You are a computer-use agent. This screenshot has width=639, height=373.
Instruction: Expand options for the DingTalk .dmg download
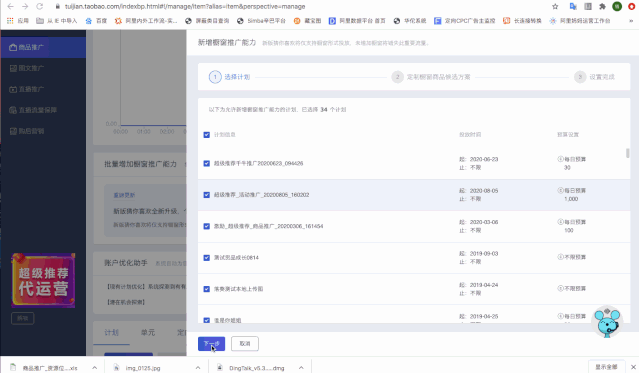301,368
